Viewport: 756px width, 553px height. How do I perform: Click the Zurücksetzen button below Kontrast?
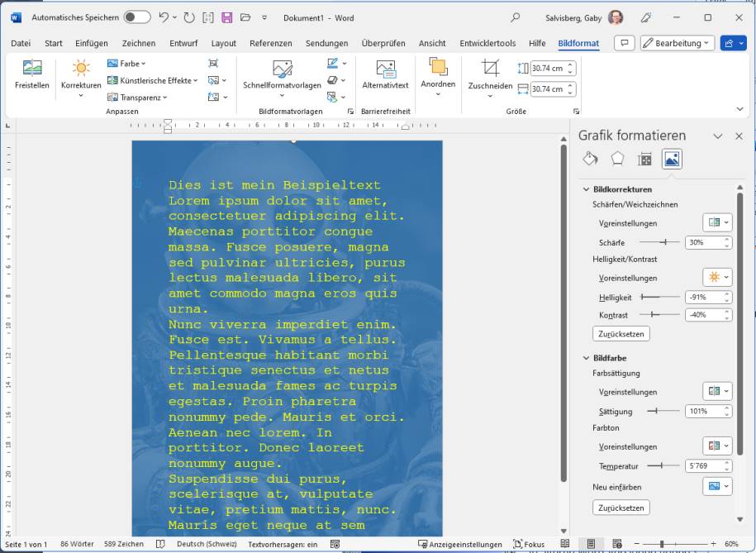620,334
